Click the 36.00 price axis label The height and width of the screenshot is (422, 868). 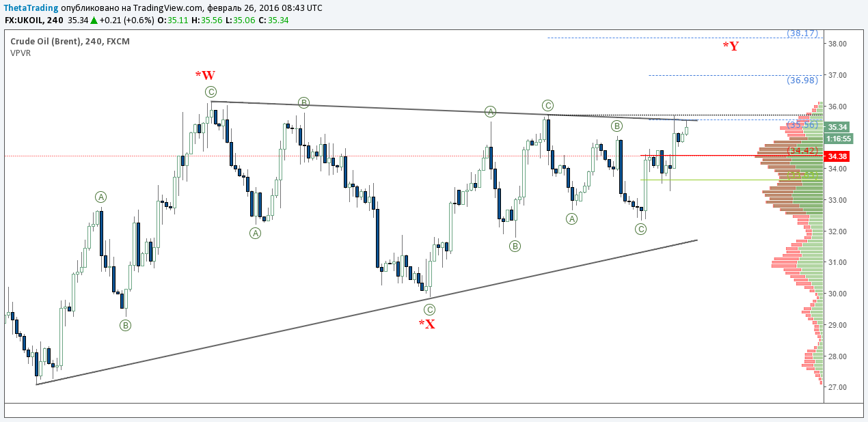[x=837, y=107]
